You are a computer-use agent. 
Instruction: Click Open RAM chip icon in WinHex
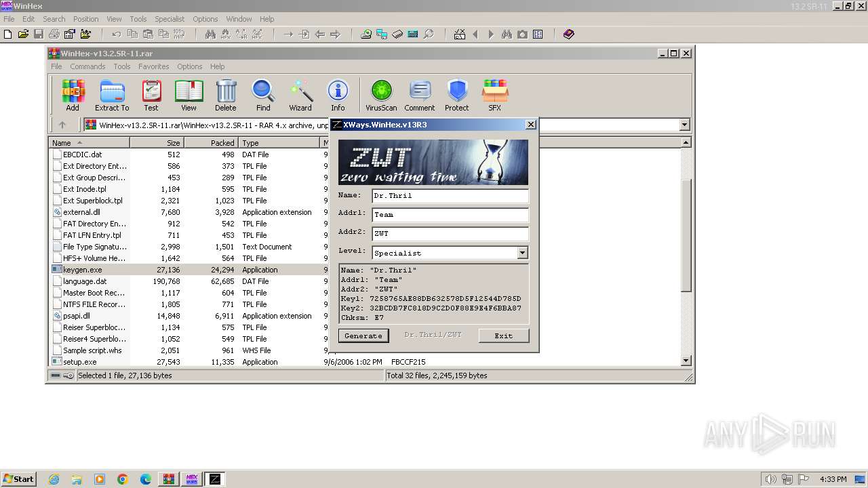point(397,34)
